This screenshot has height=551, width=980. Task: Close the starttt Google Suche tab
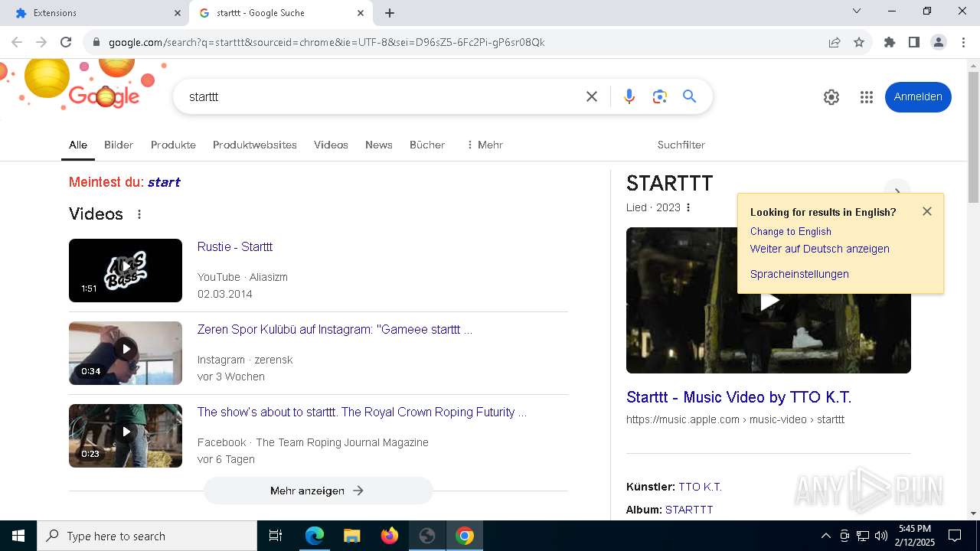[361, 13]
